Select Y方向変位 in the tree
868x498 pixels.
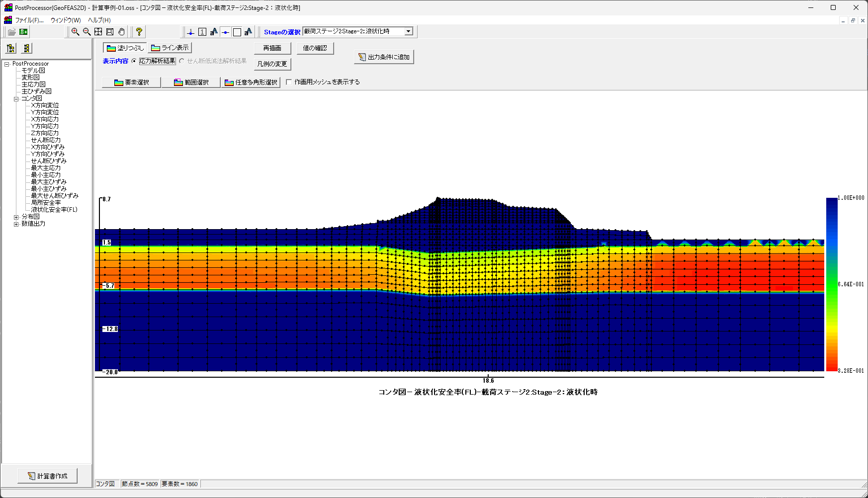tap(45, 112)
